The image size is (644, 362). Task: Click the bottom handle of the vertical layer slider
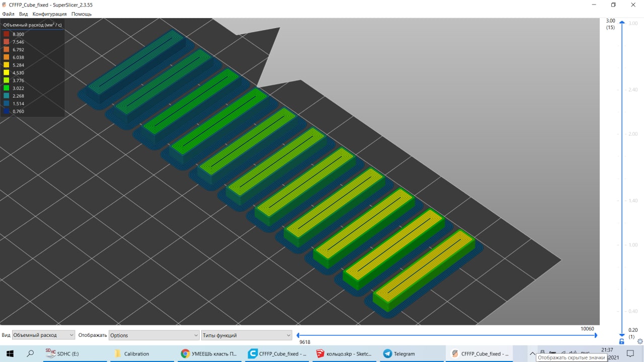(x=622, y=334)
